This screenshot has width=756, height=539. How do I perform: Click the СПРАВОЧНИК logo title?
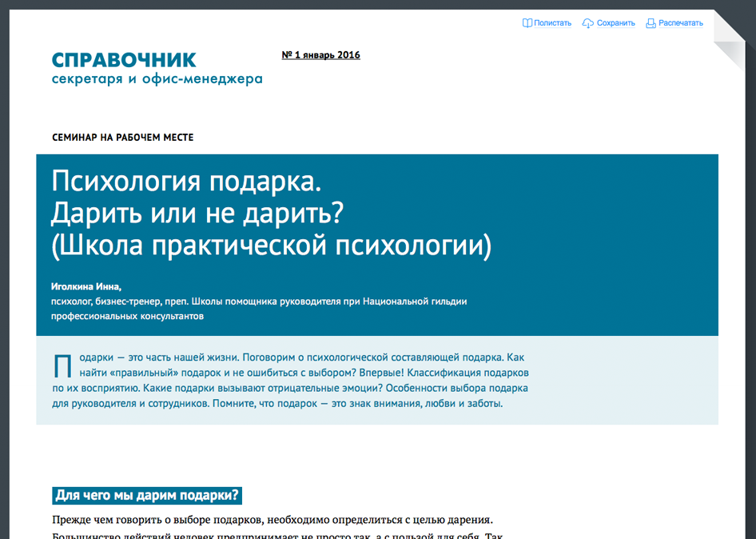coord(123,60)
